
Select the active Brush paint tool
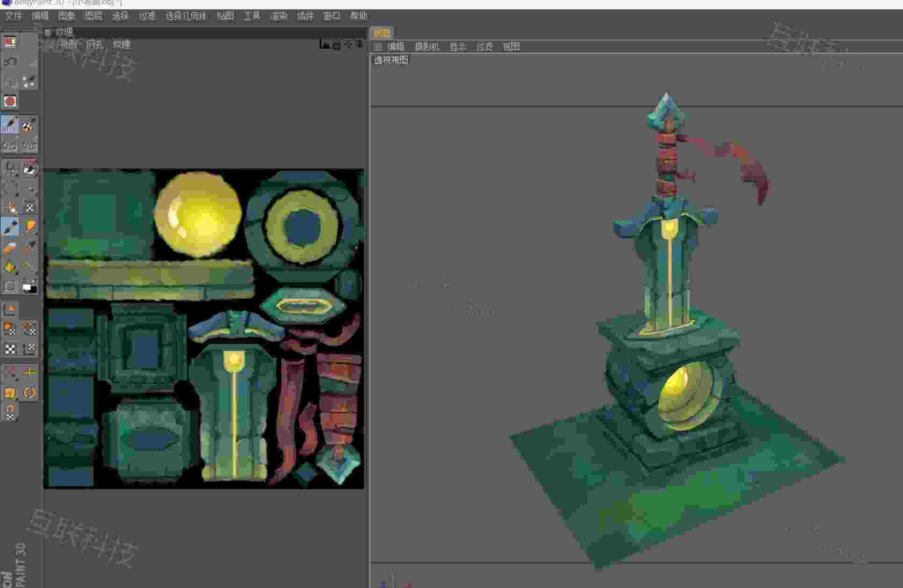(x=10, y=227)
